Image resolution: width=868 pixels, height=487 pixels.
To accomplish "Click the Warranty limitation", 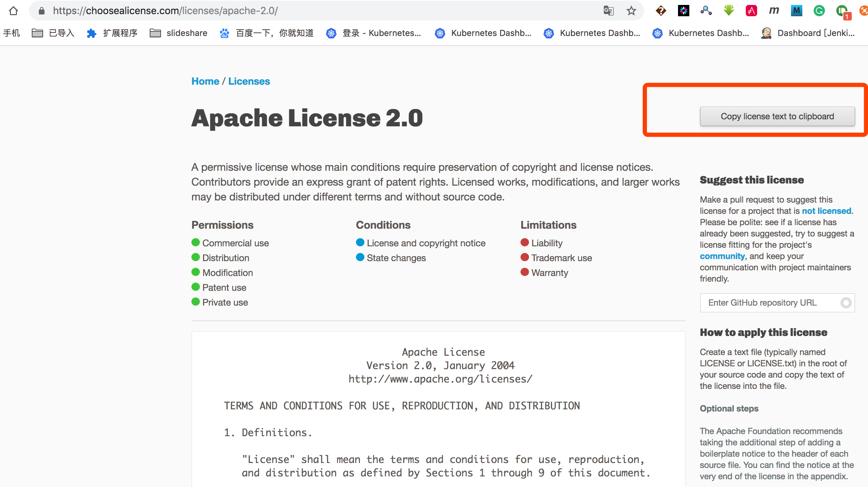I will click(x=545, y=273).
